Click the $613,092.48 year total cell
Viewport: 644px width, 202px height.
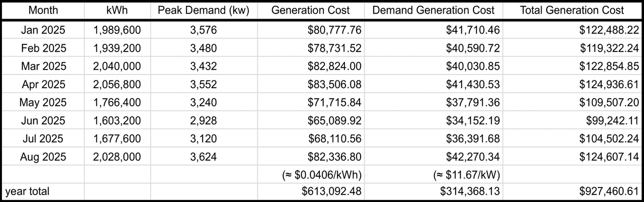click(x=331, y=191)
